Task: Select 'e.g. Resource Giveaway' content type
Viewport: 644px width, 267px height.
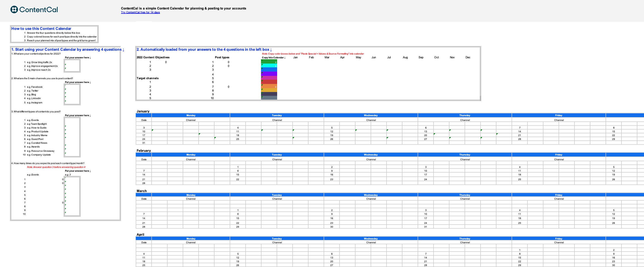Action: pyautogui.click(x=41, y=151)
